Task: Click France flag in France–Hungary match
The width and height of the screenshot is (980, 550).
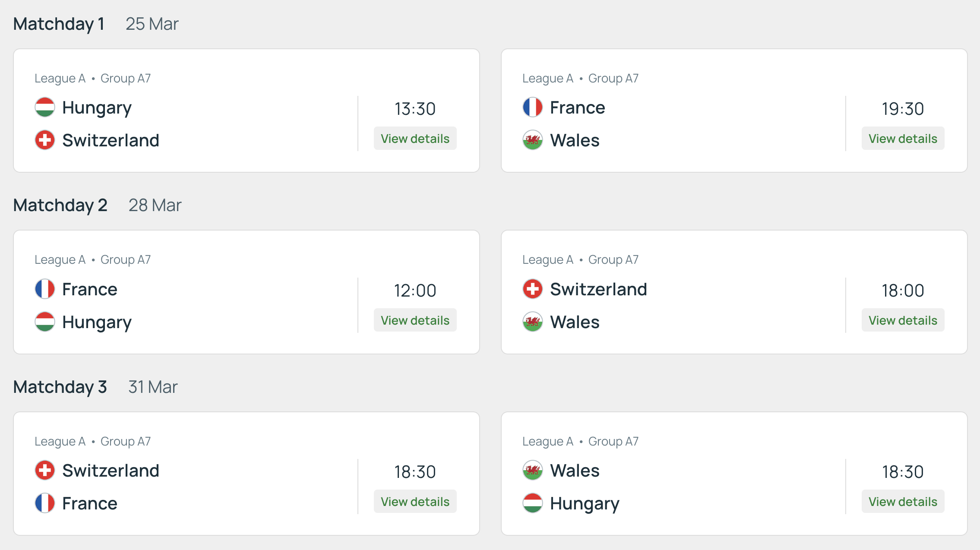Action: (x=45, y=289)
